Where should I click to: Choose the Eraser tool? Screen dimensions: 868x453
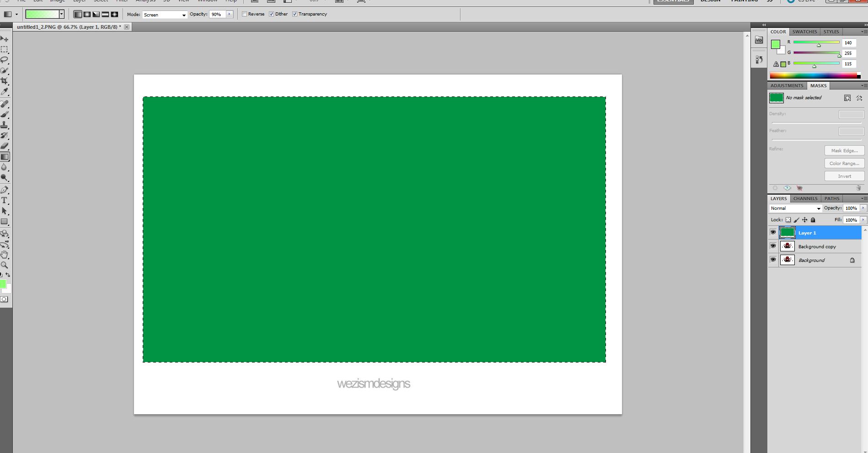[5, 146]
